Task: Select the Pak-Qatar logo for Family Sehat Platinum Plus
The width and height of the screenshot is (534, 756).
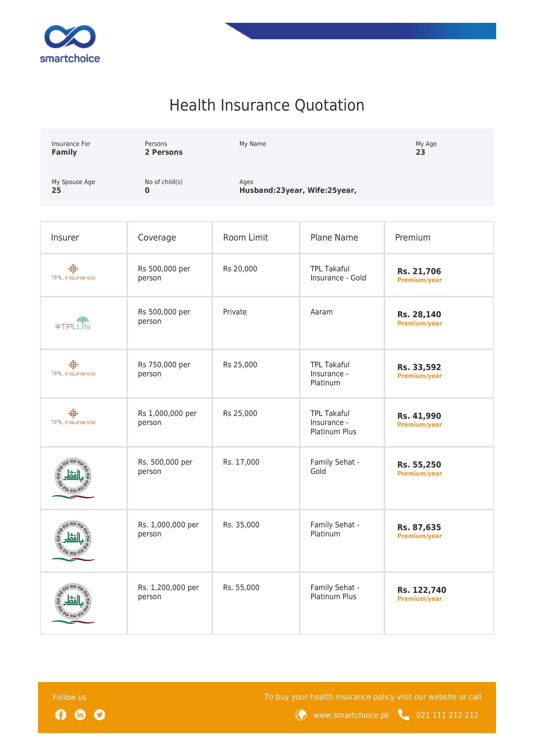Action: (x=73, y=603)
